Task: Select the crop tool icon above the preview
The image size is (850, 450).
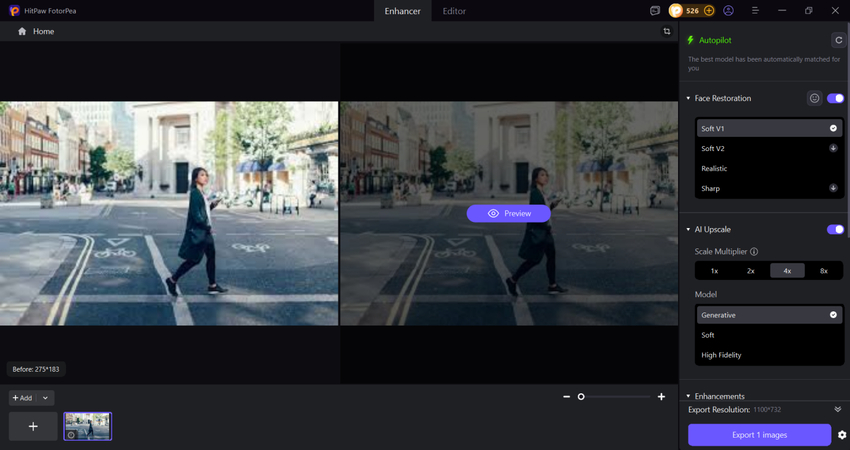Action: [x=667, y=31]
